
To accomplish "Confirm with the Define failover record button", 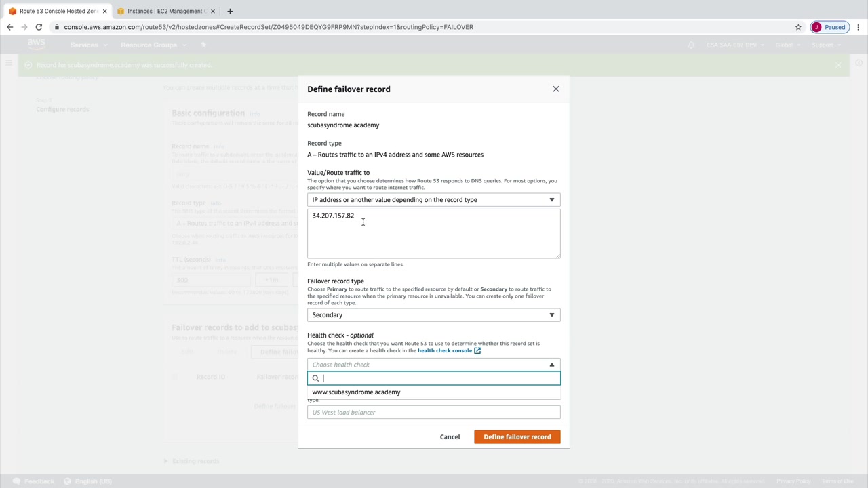I will [517, 437].
